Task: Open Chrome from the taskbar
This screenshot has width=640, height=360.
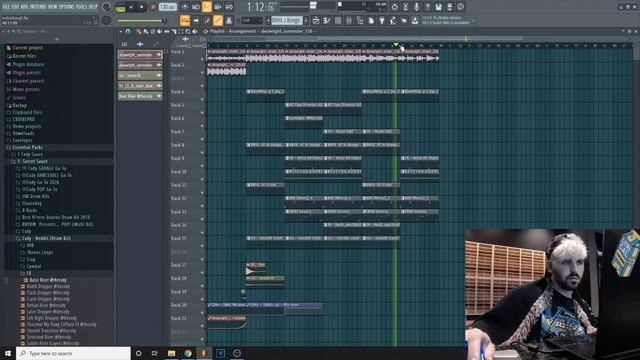Action: [188, 353]
